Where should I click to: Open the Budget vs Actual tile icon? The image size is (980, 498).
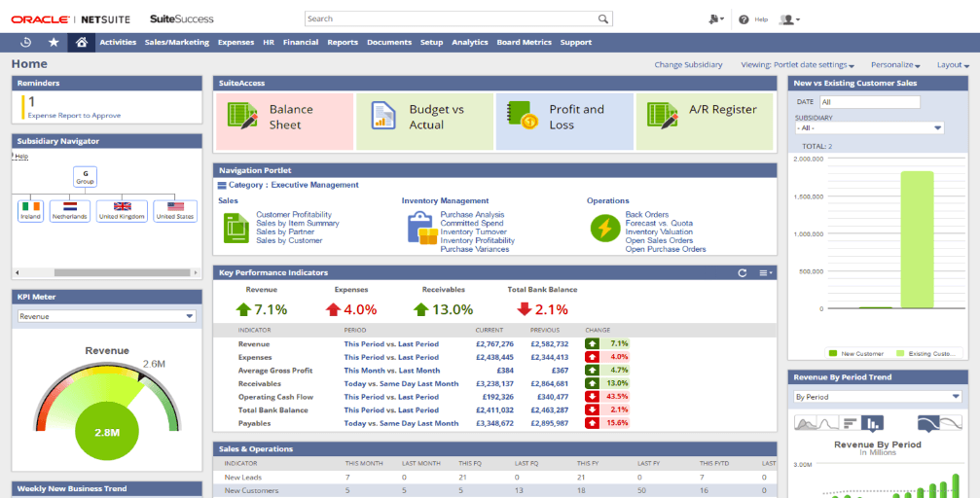pos(383,116)
